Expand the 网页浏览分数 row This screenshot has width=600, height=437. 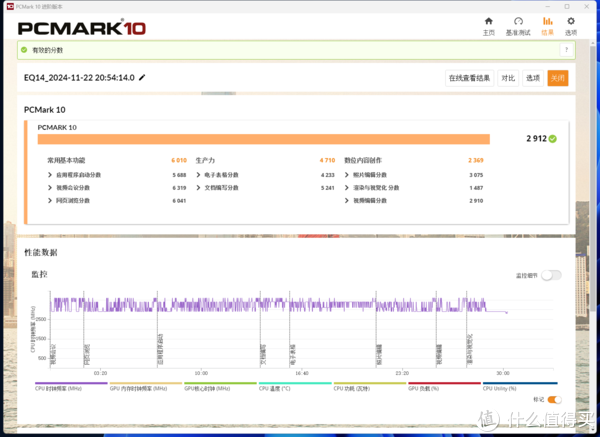[50, 201]
